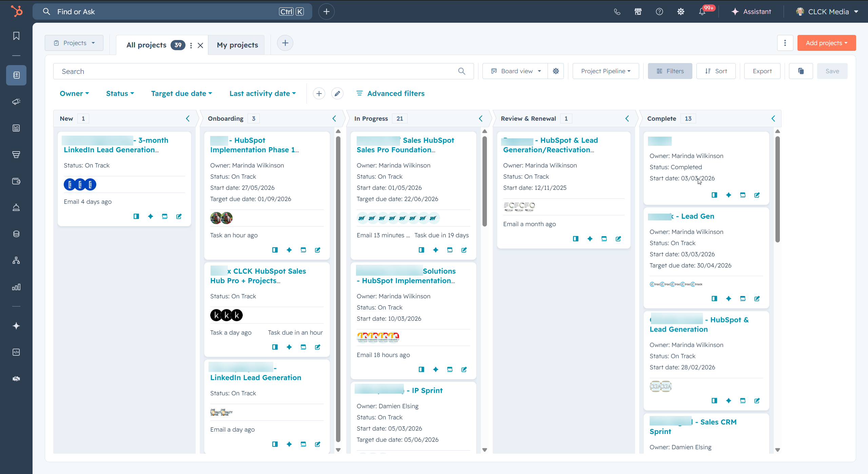Image resolution: width=868 pixels, height=474 pixels.
Task: Open the page actions kebab menu
Action: [x=785, y=43]
